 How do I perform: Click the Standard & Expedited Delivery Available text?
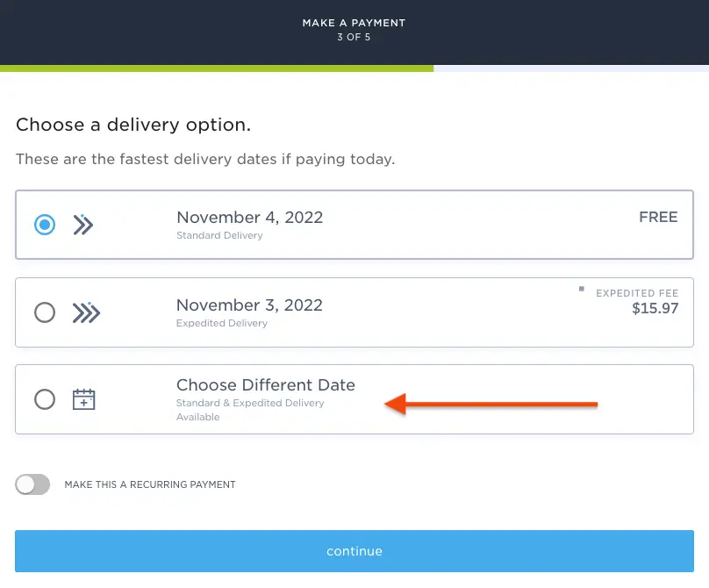(250, 410)
